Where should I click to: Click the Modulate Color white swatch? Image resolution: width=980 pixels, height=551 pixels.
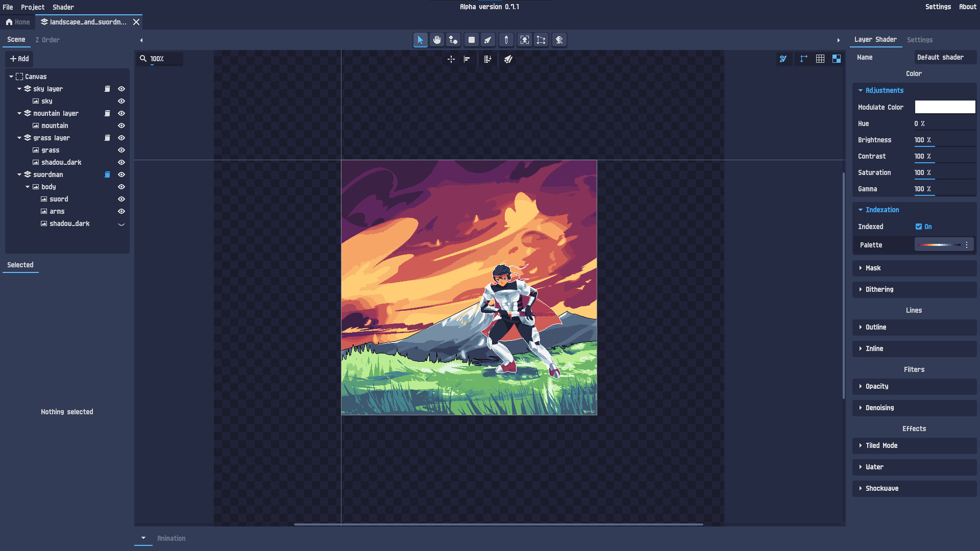pyautogui.click(x=944, y=107)
